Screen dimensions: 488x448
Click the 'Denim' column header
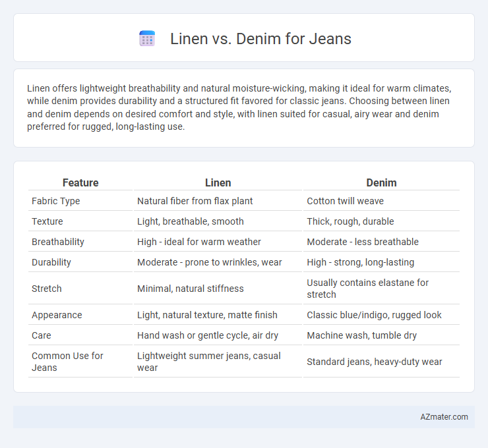[381, 182]
